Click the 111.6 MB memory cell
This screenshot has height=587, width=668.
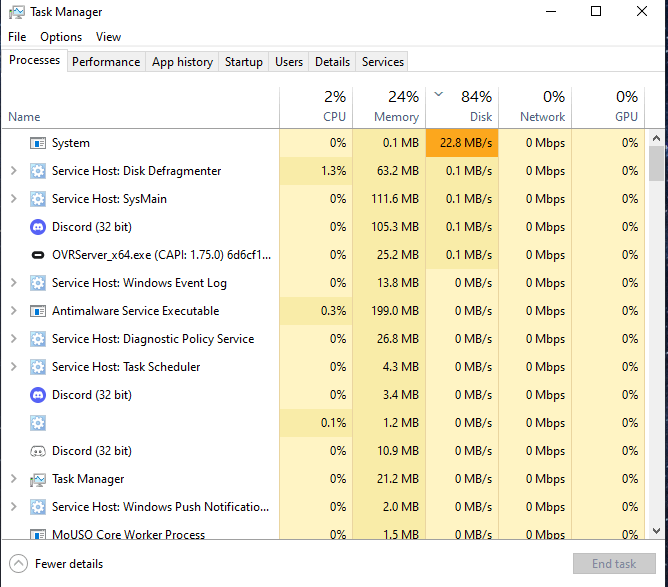[389, 199]
